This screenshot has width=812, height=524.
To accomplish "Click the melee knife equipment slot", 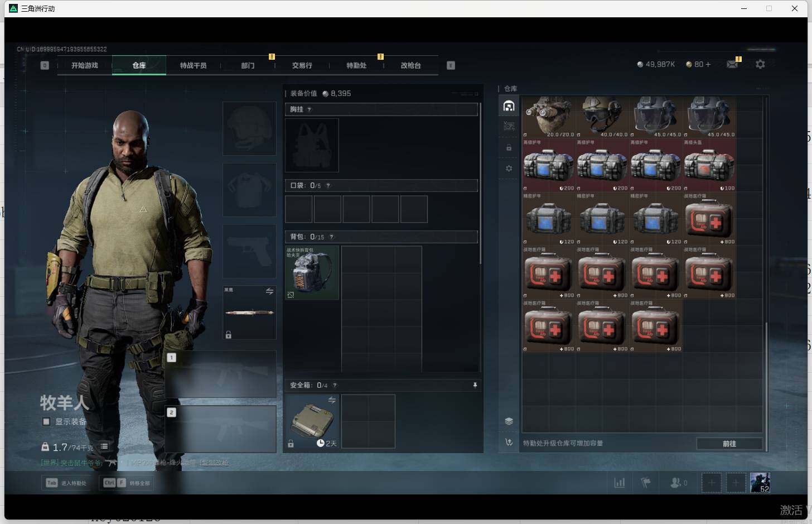I will tap(249, 313).
